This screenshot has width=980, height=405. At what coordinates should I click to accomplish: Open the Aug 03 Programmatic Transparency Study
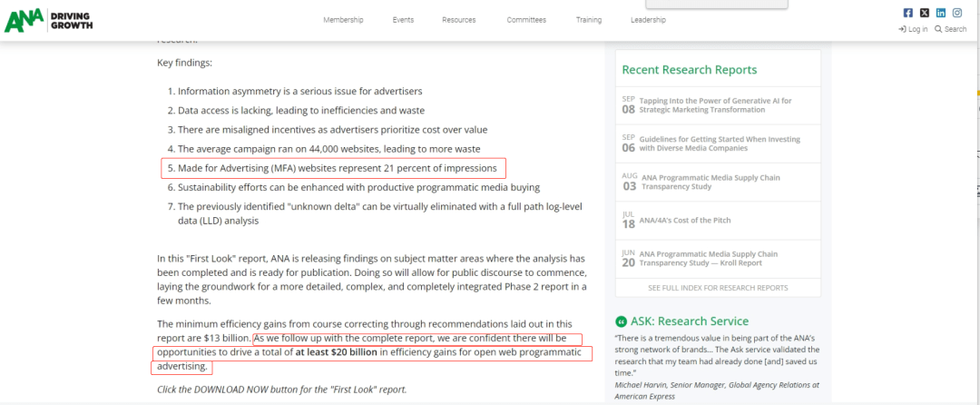coord(710,182)
